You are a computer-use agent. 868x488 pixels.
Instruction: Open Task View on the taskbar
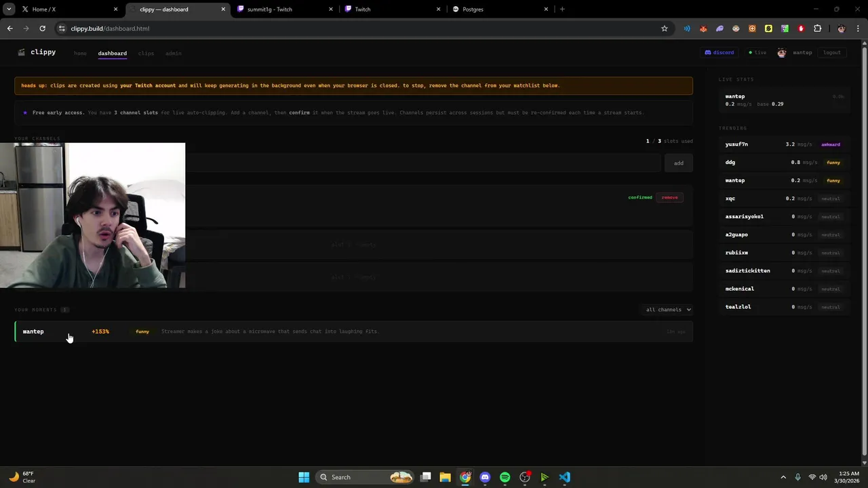coord(425,477)
